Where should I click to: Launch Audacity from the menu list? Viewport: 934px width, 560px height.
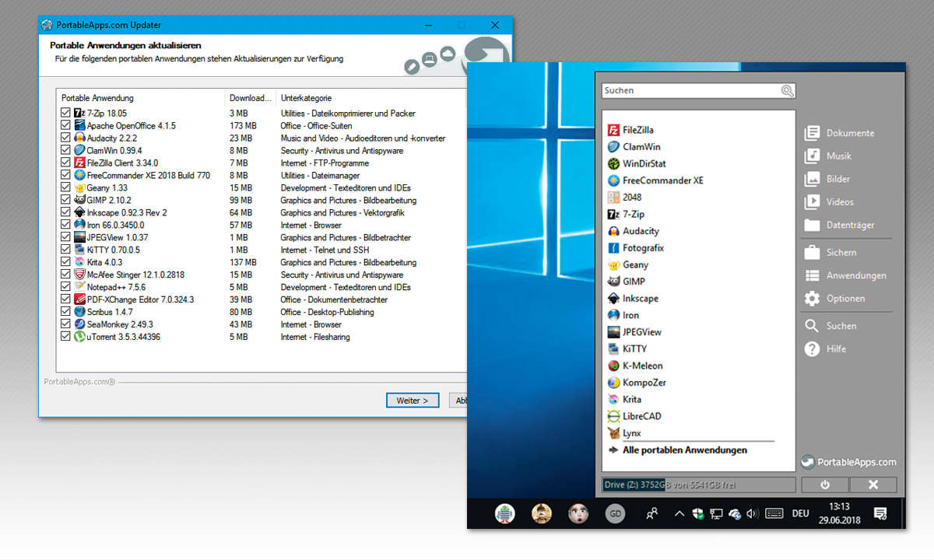click(633, 231)
